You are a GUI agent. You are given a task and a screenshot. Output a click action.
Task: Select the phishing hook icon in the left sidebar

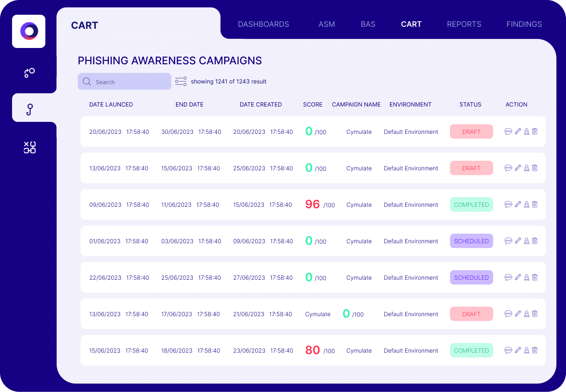(29, 109)
